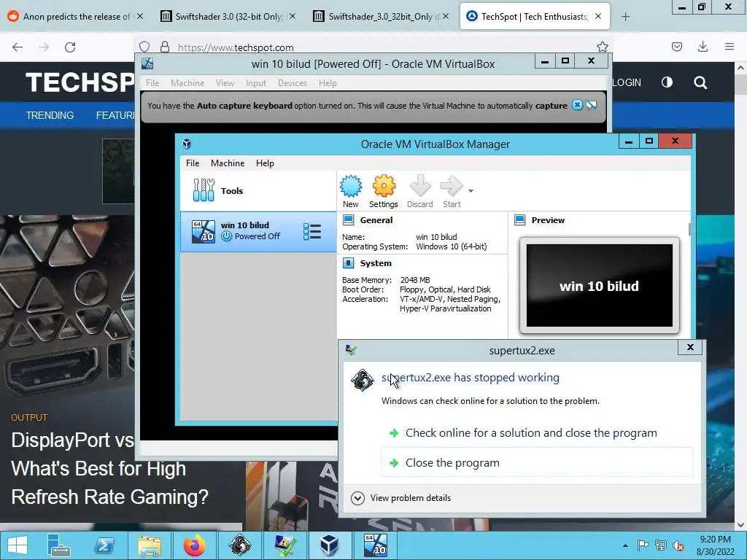Click the win 10 bilud preview thumbnail
747x560 pixels.
600,286
